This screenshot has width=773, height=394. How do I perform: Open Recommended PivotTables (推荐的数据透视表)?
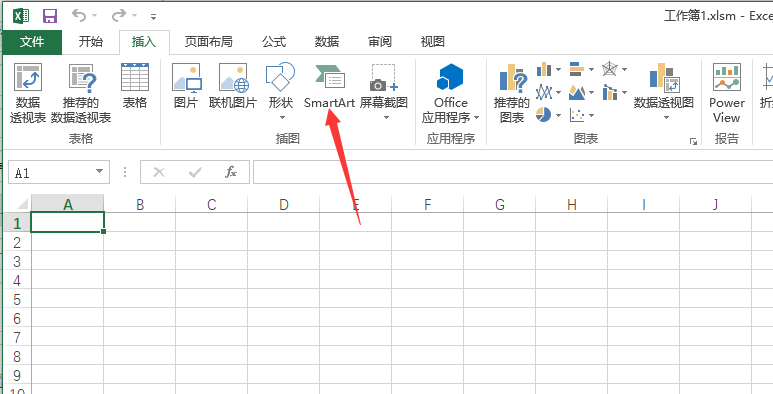81,93
